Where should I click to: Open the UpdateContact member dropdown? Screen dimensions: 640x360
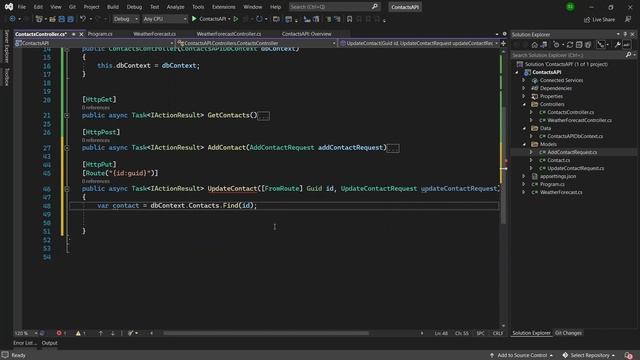point(419,43)
